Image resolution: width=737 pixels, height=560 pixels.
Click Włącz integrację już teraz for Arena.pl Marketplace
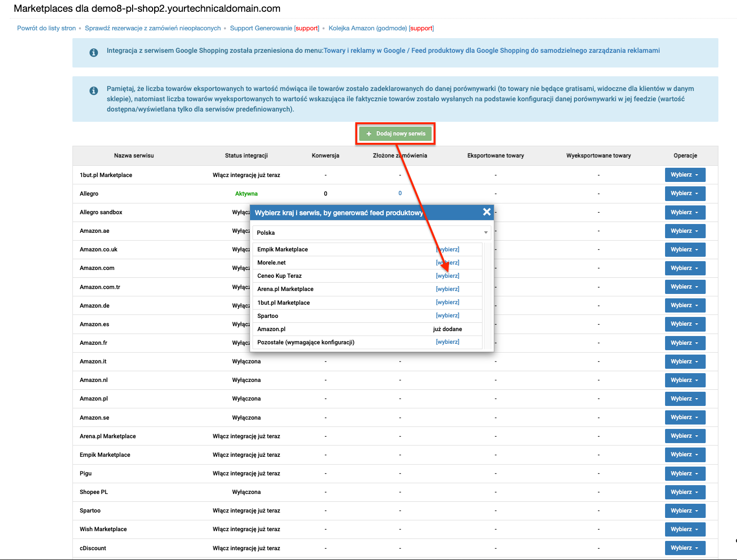coord(246,436)
